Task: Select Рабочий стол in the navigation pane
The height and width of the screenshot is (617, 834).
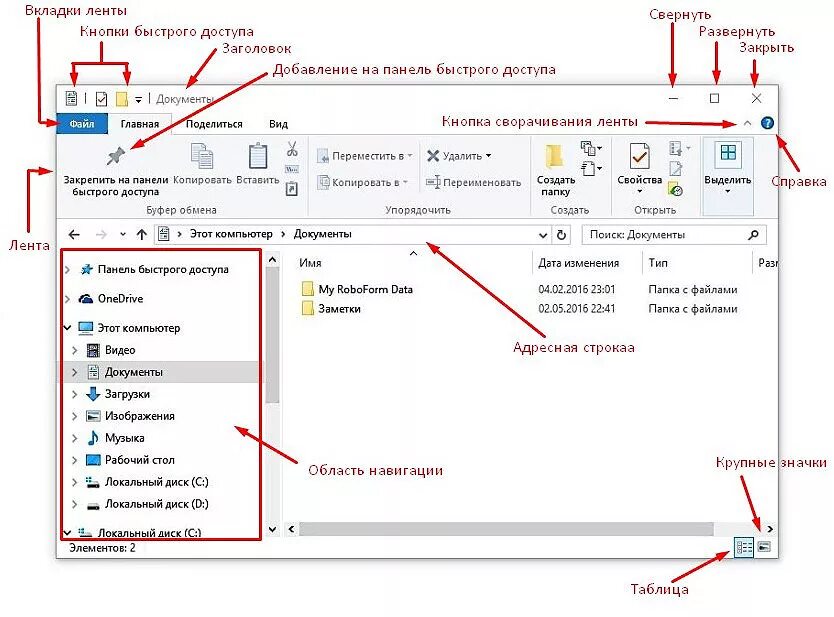Action: click(139, 460)
